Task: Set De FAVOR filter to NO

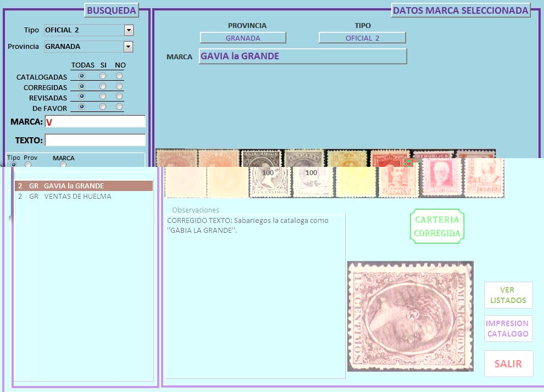Action: click(119, 107)
